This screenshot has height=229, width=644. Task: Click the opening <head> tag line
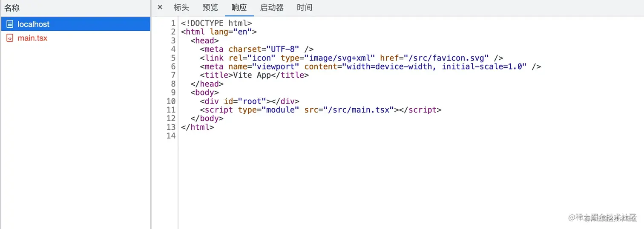point(204,41)
